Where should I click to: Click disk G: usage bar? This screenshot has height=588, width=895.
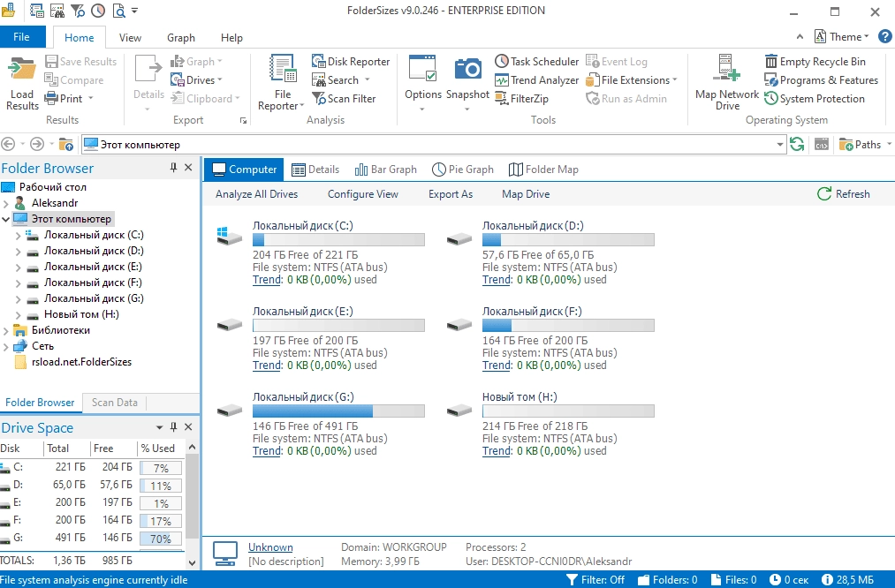[338, 411]
